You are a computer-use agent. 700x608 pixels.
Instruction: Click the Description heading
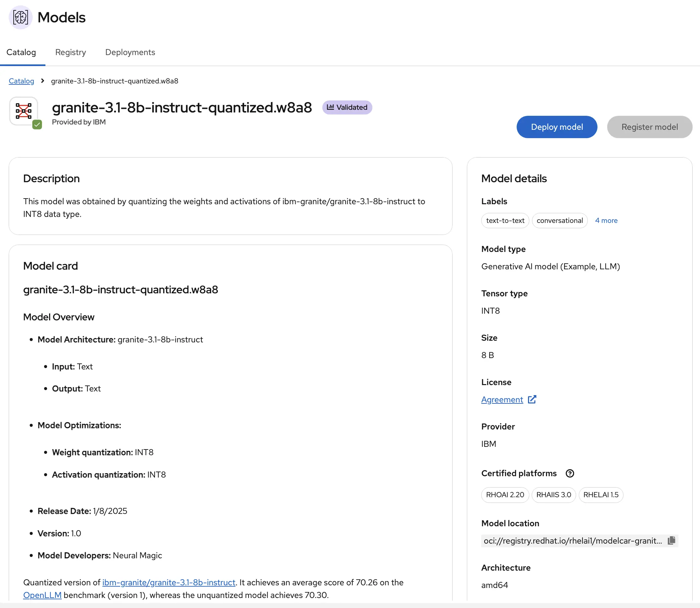51,179
